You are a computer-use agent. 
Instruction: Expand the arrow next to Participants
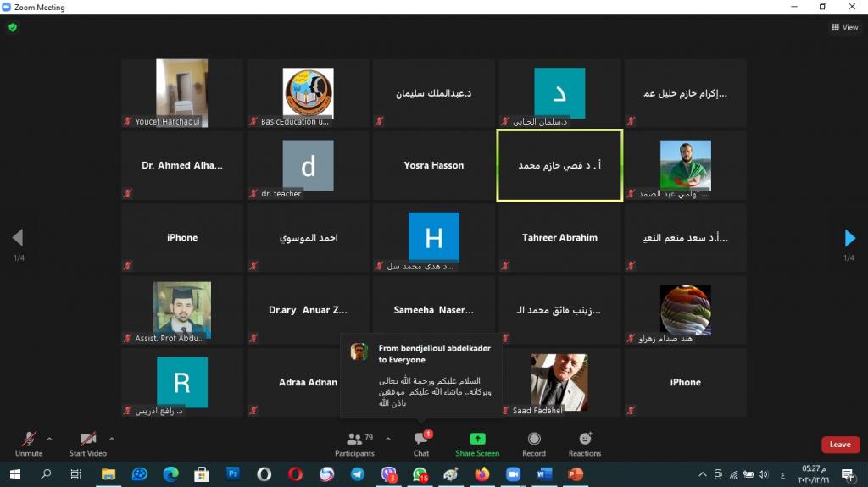click(388, 439)
